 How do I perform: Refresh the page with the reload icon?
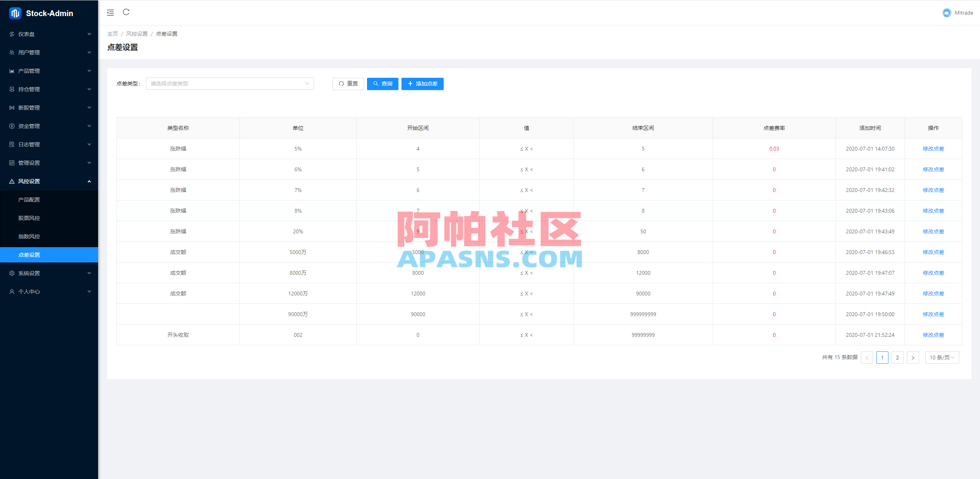126,12
